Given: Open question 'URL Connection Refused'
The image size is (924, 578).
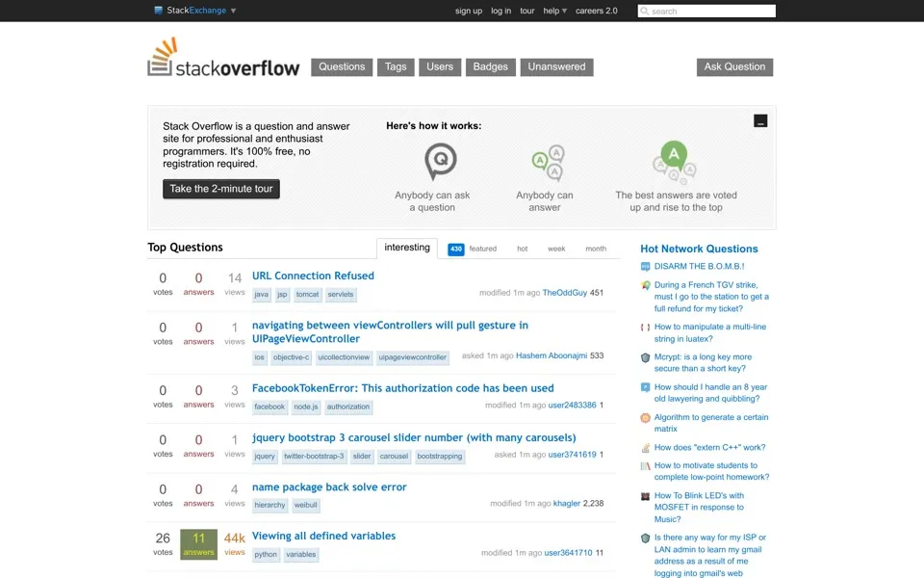Looking at the screenshot, I should [313, 276].
